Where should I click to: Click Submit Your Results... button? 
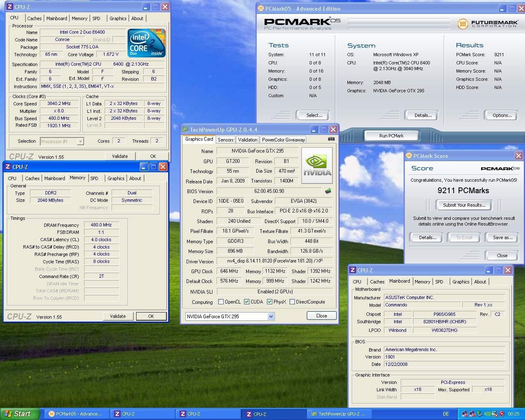[464, 205]
